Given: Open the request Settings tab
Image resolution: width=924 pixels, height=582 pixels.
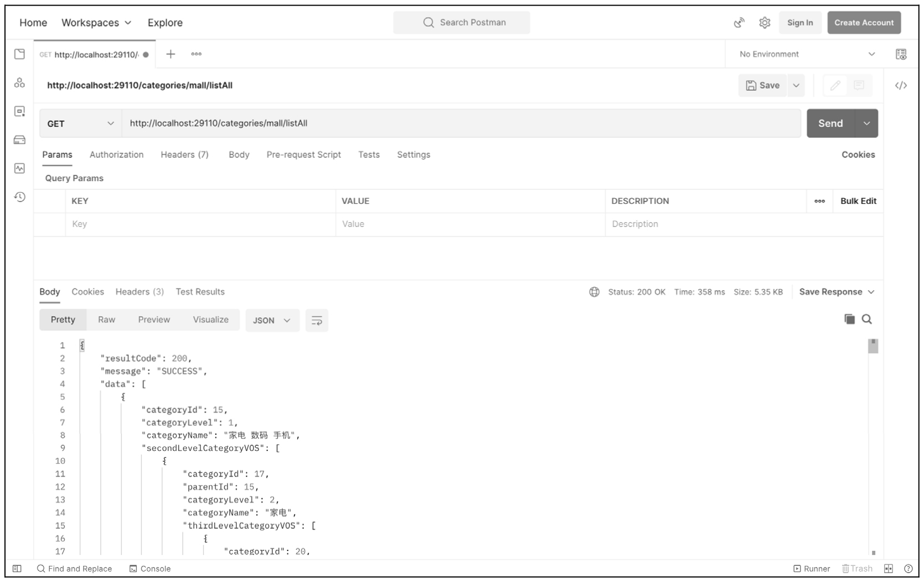Looking at the screenshot, I should point(414,154).
